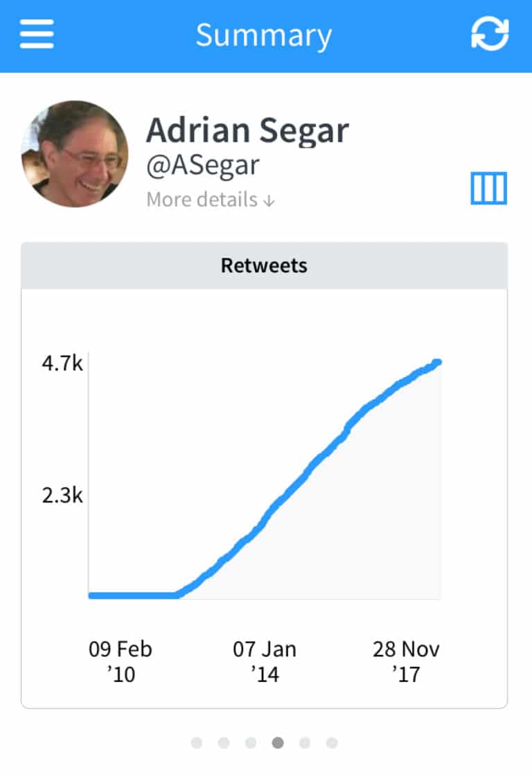Tap Adrian Segar's profile picture
The width and height of the screenshot is (532, 775).
pos(75,154)
